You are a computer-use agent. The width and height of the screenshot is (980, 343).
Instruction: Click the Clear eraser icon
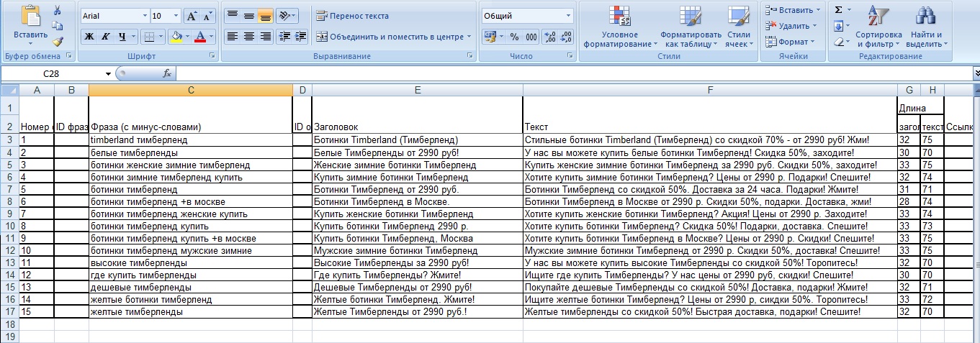(838, 42)
